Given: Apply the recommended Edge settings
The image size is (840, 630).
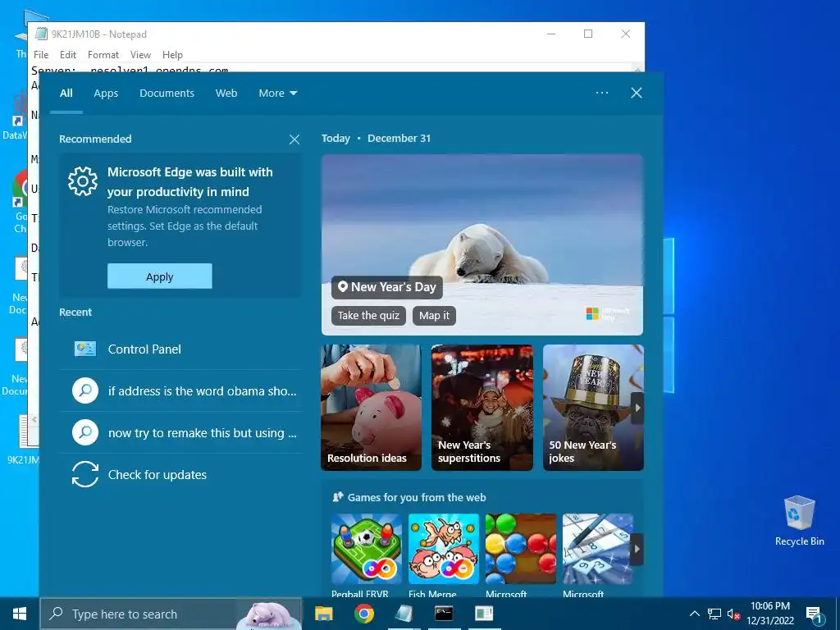Looking at the screenshot, I should (160, 276).
